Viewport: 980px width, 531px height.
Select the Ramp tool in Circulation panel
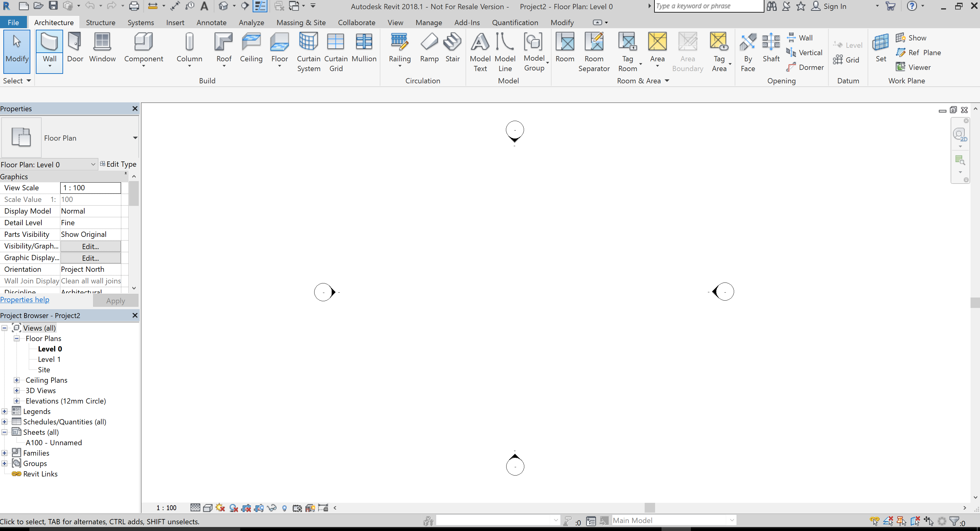(x=429, y=49)
